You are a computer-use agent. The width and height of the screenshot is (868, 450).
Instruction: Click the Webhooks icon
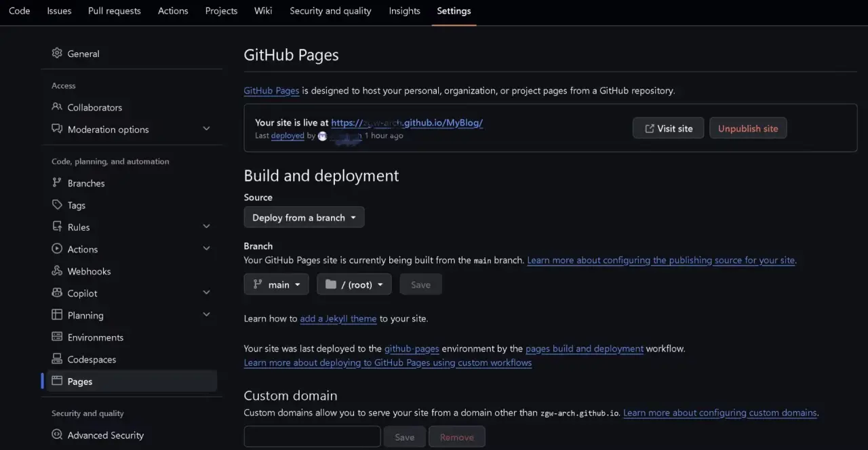point(57,271)
